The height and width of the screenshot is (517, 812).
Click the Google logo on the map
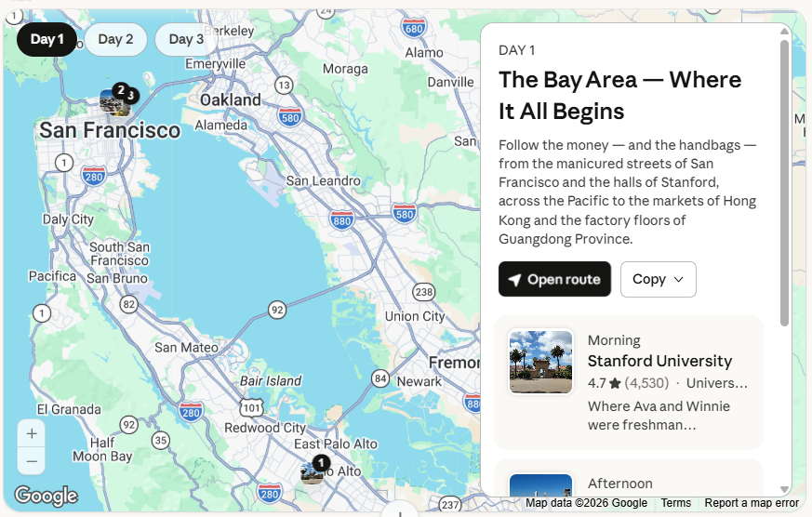46,496
